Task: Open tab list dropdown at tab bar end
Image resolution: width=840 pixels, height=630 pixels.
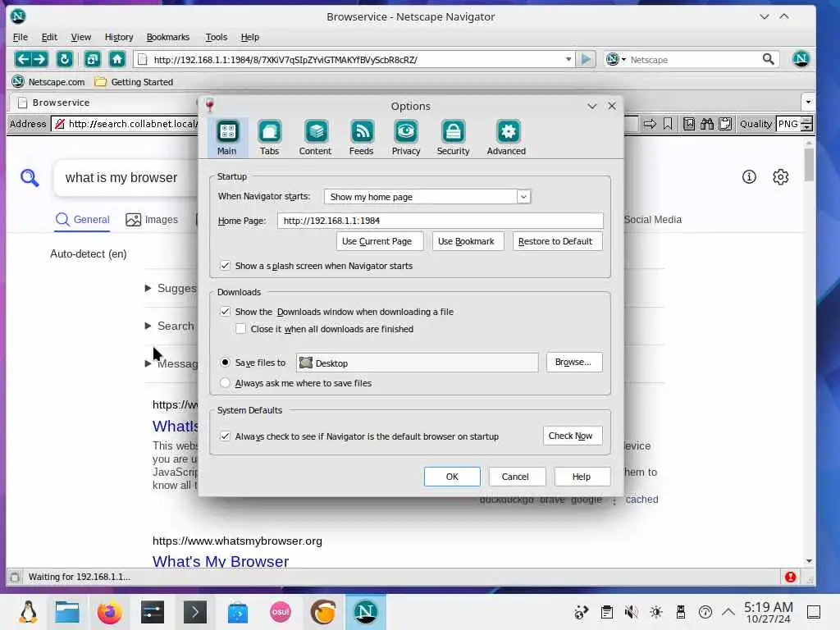Action: (x=808, y=102)
